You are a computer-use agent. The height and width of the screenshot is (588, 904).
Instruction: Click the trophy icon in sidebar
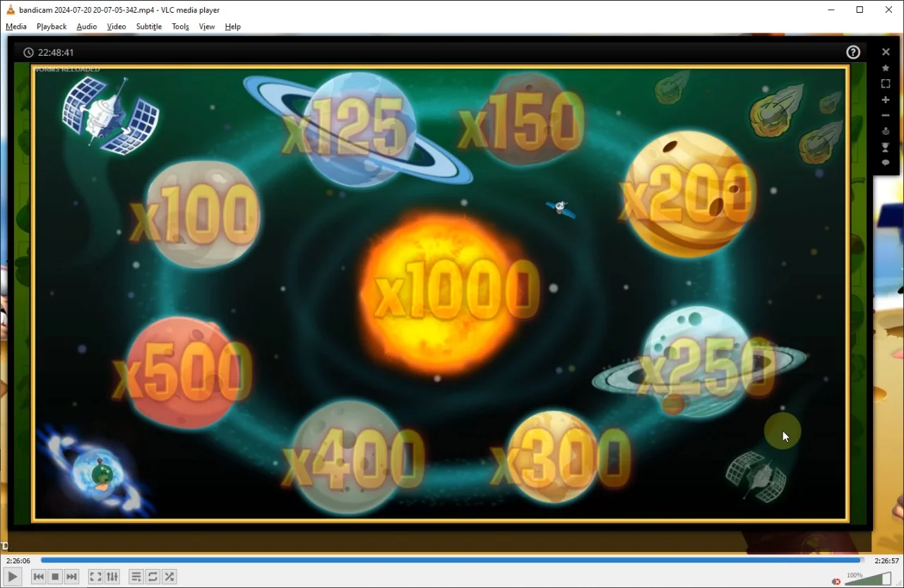coord(886,147)
